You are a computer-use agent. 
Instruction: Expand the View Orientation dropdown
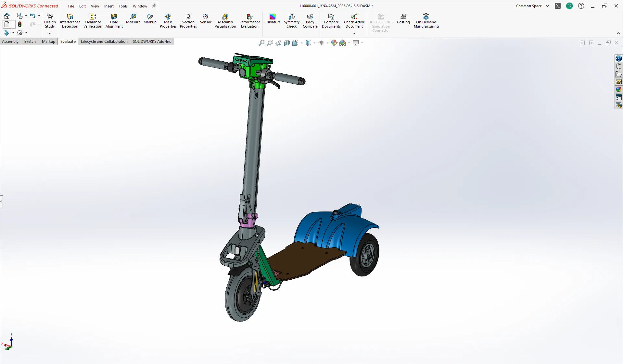[302, 42]
